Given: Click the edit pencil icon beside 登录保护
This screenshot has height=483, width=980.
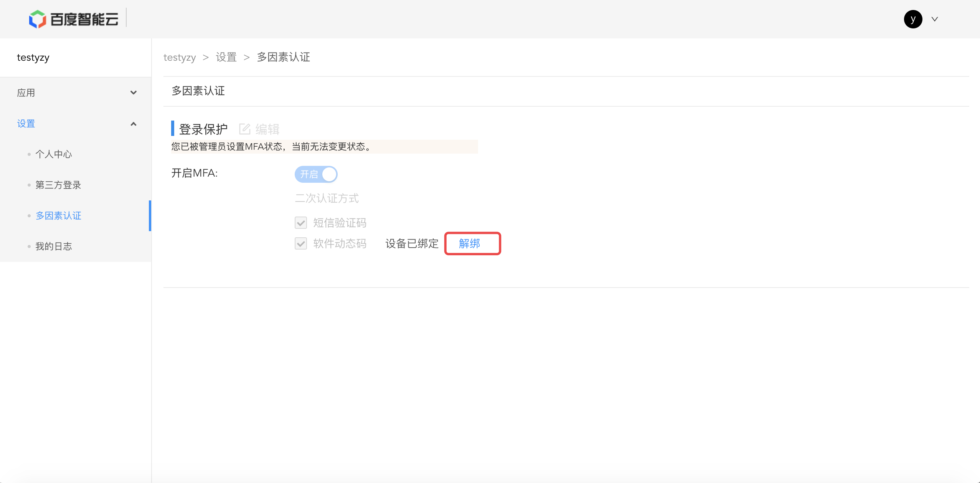Looking at the screenshot, I should 244,129.
